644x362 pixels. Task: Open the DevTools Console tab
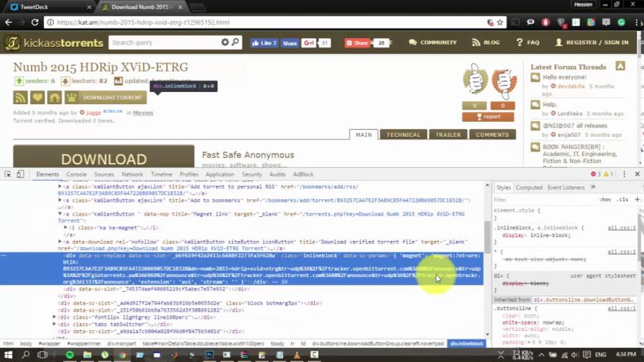(x=76, y=174)
